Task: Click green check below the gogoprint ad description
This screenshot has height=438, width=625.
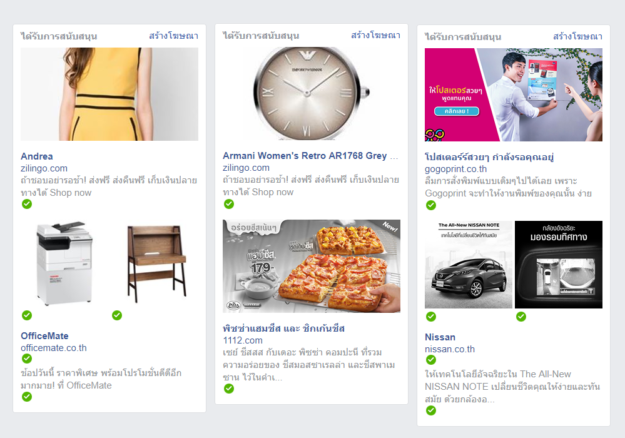Action: [x=431, y=205]
